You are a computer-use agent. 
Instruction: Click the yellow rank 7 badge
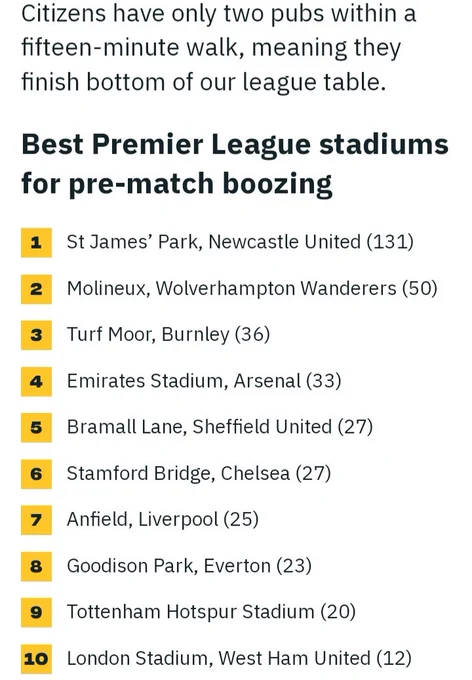(x=36, y=520)
